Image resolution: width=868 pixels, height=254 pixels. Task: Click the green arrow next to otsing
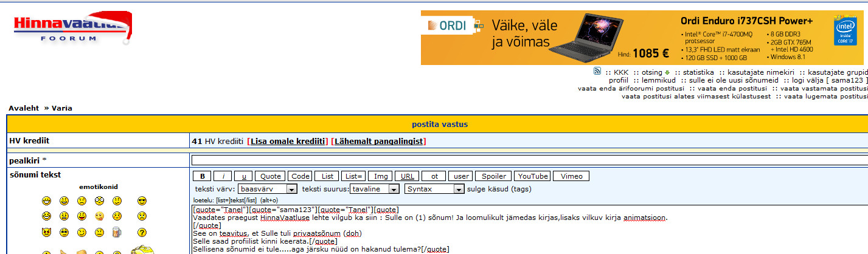pos(667,72)
